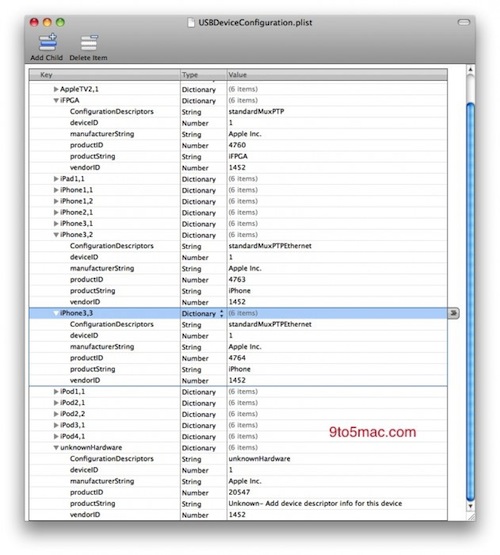The height and width of the screenshot is (555, 500).
Task: Expand the AppleTV2,1 dictionary
Action: pyautogui.click(x=56, y=89)
